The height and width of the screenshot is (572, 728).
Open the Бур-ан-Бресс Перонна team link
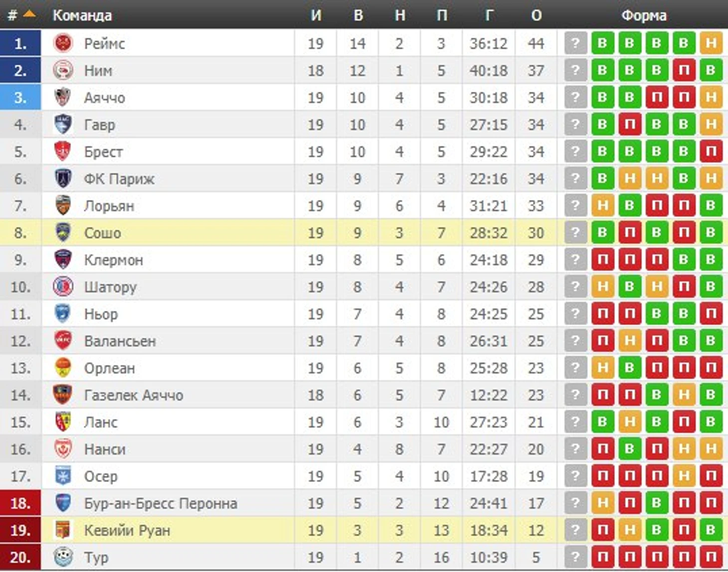[x=161, y=503]
